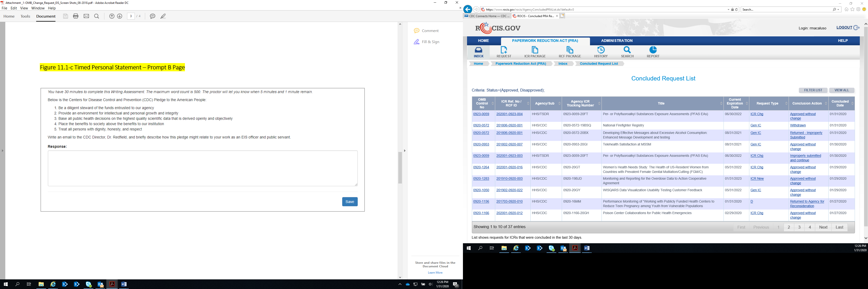Click the page number input field
This screenshot has height=289, width=868.
131,16
